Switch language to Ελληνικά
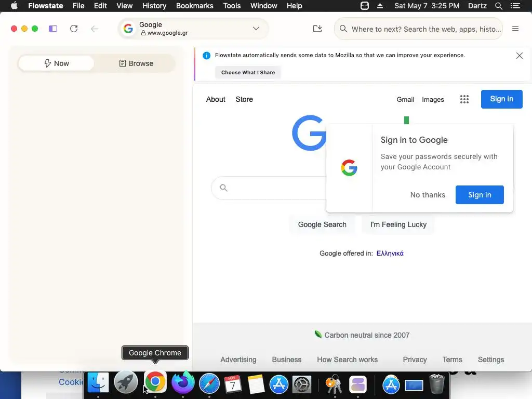This screenshot has width=532, height=399. pos(390,254)
